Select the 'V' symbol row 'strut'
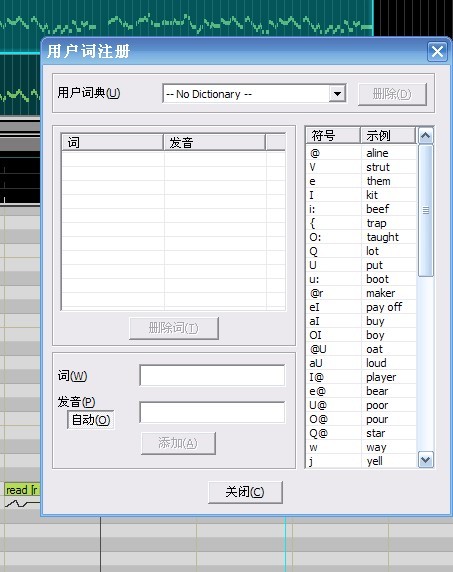Screen dimensions: 453x572 point(361,167)
